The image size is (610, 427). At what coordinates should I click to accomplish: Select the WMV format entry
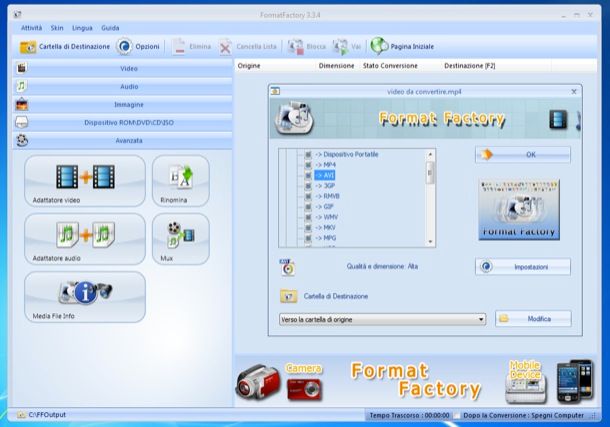[326, 217]
